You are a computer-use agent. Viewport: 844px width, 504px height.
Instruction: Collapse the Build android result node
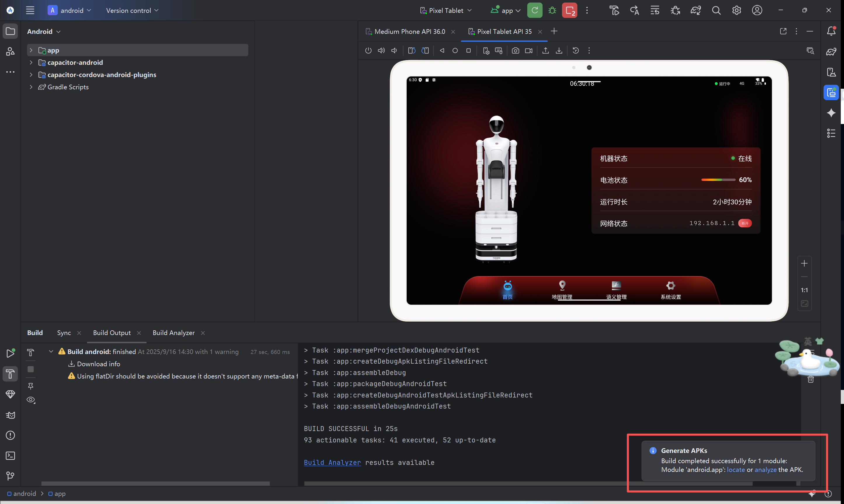pos(51,351)
